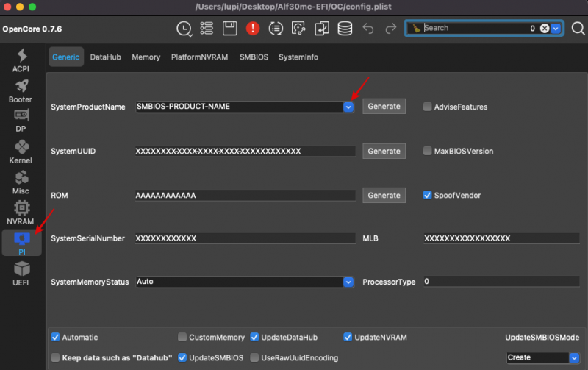Click the ROM input field
Image resolution: width=588 pixels, height=370 pixels.
[245, 196]
